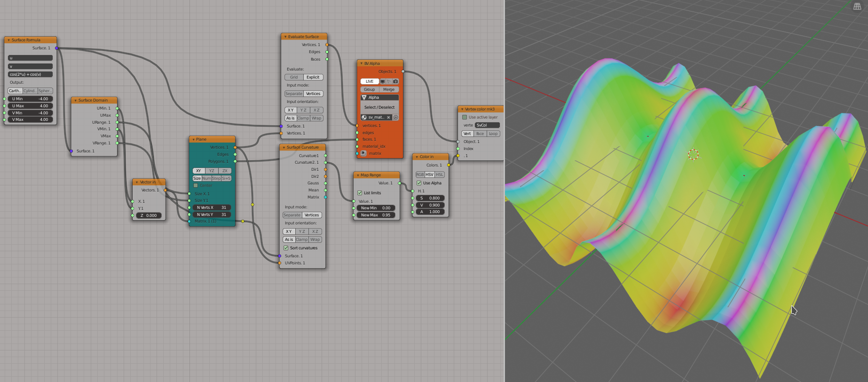The width and height of the screenshot is (868, 382).
Task: Click the matrix socket plug icon
Action: click(363, 153)
